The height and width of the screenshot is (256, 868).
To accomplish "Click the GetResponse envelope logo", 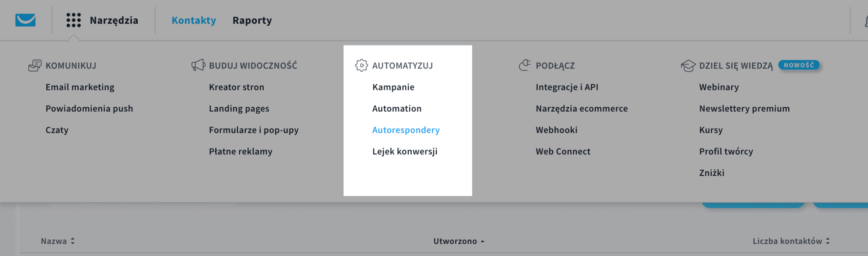I will [25, 20].
